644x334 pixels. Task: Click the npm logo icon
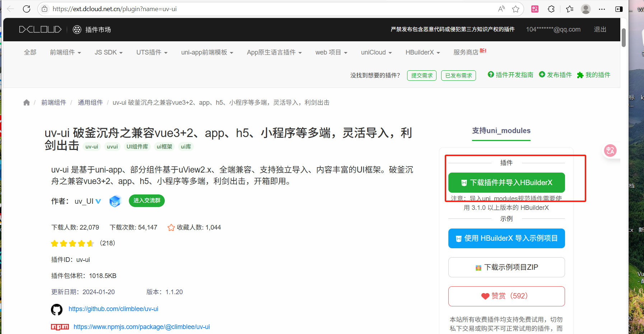coord(60,327)
